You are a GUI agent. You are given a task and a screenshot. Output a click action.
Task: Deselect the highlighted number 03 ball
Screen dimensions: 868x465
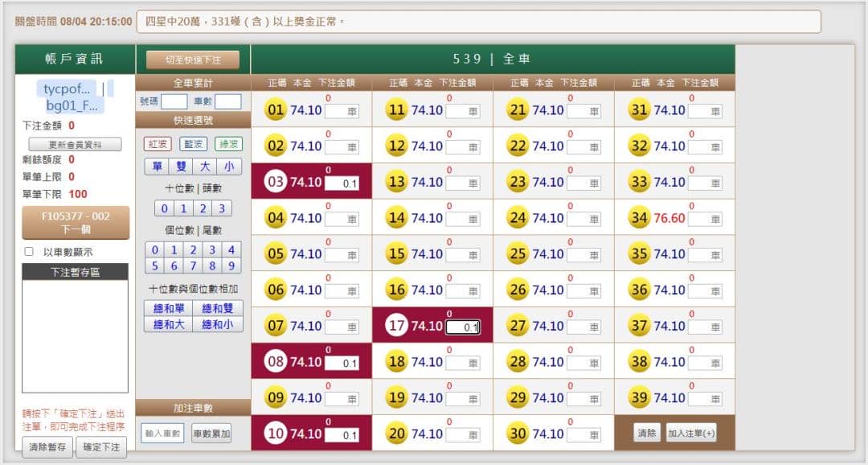click(x=275, y=181)
